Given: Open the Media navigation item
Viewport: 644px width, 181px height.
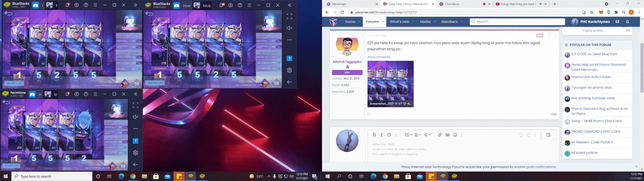Looking at the screenshot, I should 425,22.
